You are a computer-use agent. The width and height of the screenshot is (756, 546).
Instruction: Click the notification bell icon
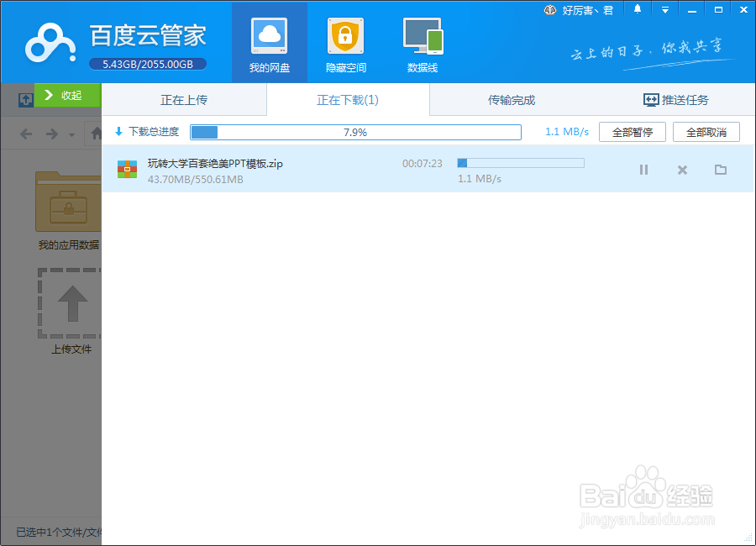click(x=638, y=9)
